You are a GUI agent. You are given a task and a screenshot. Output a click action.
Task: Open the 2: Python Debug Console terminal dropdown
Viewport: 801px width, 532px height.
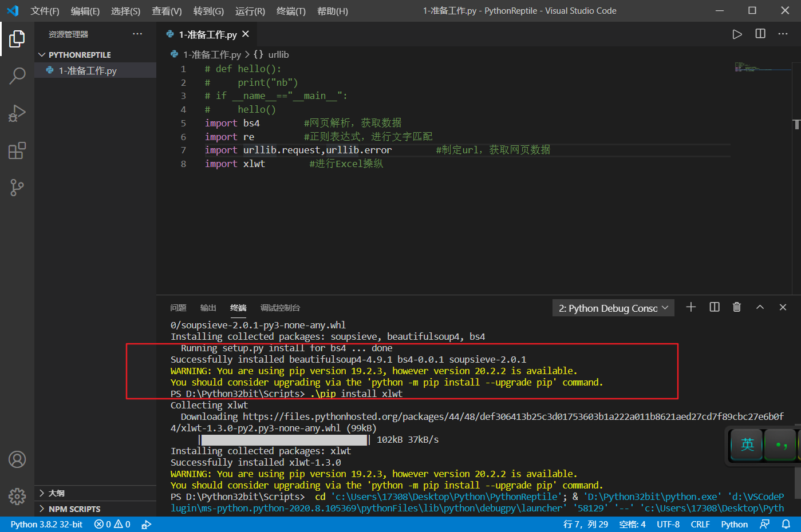612,307
